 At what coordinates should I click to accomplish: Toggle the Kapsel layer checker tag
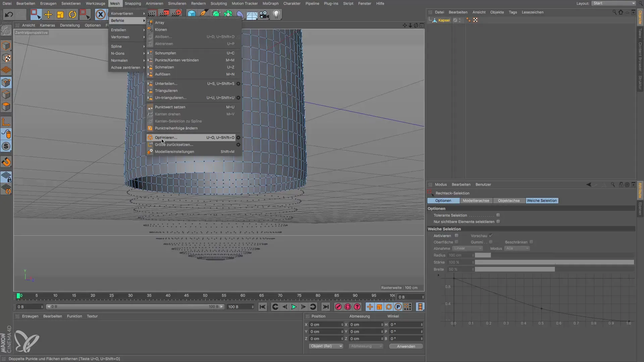pyautogui.click(x=475, y=20)
